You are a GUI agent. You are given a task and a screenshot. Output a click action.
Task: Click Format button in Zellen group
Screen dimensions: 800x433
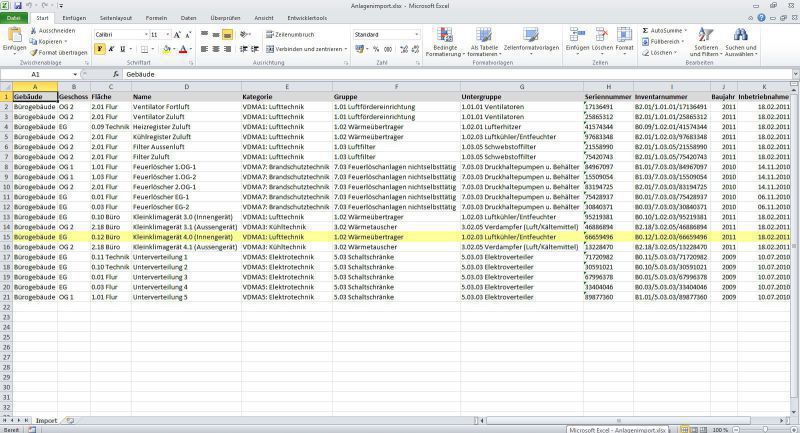coord(624,40)
